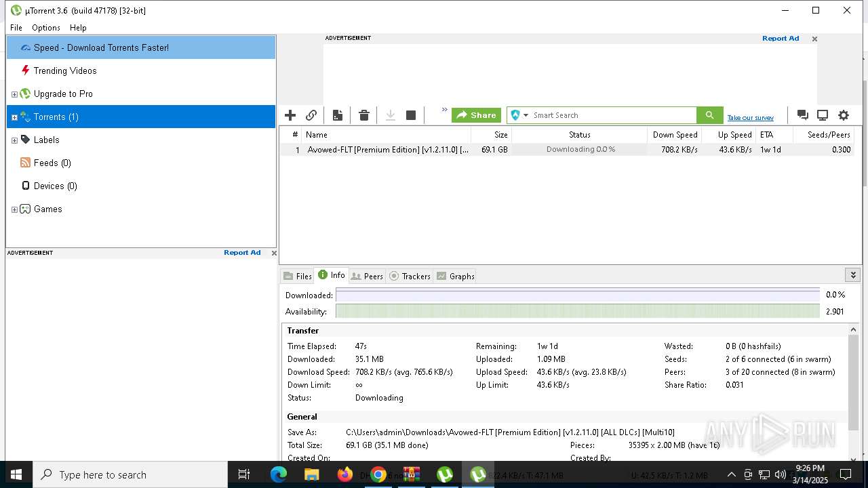Expand toolbar overflow chevron
Screen dimensions: 868x488
tap(445, 110)
